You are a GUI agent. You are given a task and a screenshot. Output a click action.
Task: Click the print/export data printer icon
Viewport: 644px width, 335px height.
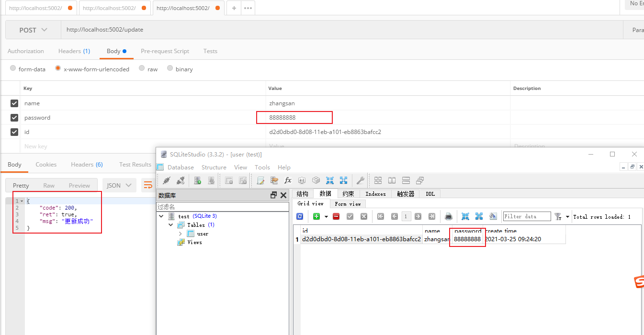point(449,216)
